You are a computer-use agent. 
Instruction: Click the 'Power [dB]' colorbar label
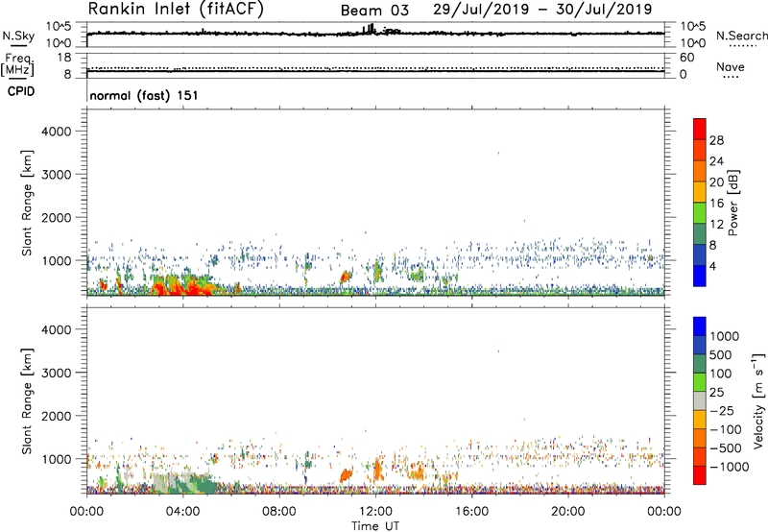point(732,203)
